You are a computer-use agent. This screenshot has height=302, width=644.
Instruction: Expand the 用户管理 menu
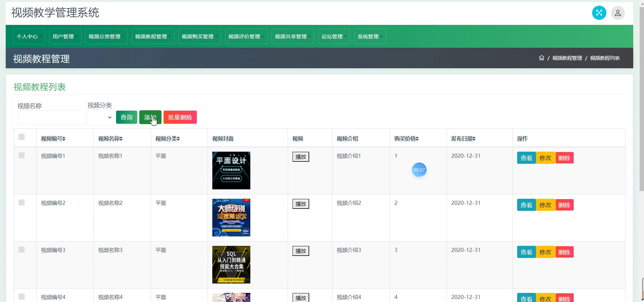[x=65, y=36]
